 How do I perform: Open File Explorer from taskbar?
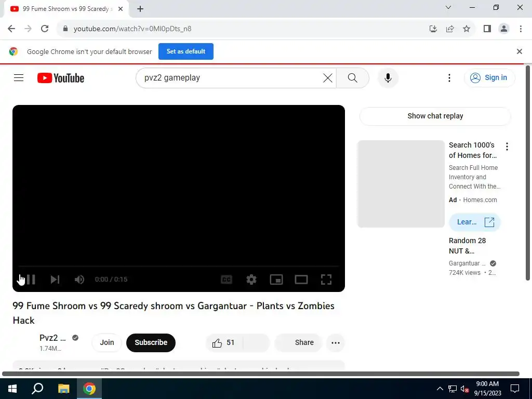coord(63,389)
